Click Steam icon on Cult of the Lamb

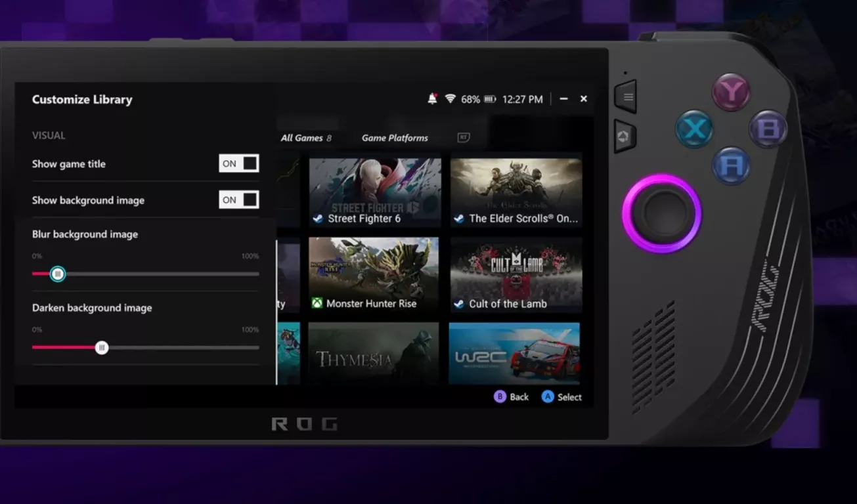coord(459,304)
